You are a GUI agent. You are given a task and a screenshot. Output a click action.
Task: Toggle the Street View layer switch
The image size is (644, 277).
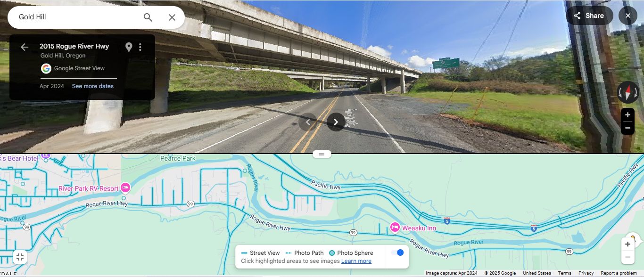coord(397,253)
